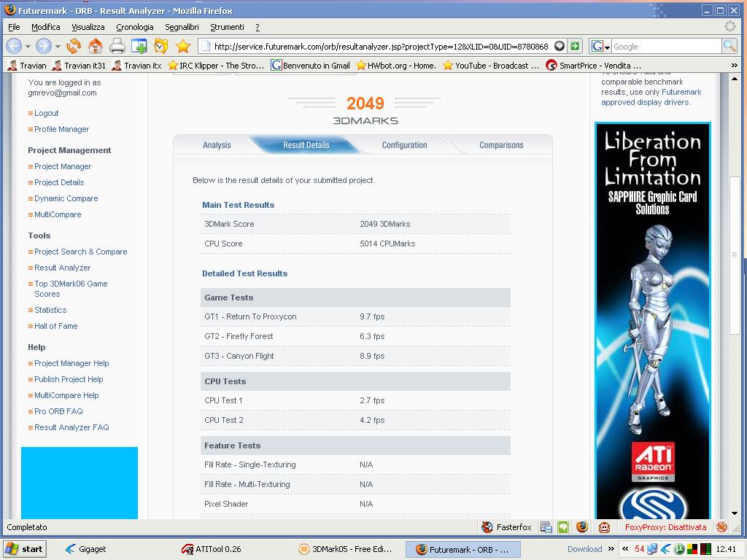Open the Visualizza menu
This screenshot has height=560, width=747.
point(88,27)
